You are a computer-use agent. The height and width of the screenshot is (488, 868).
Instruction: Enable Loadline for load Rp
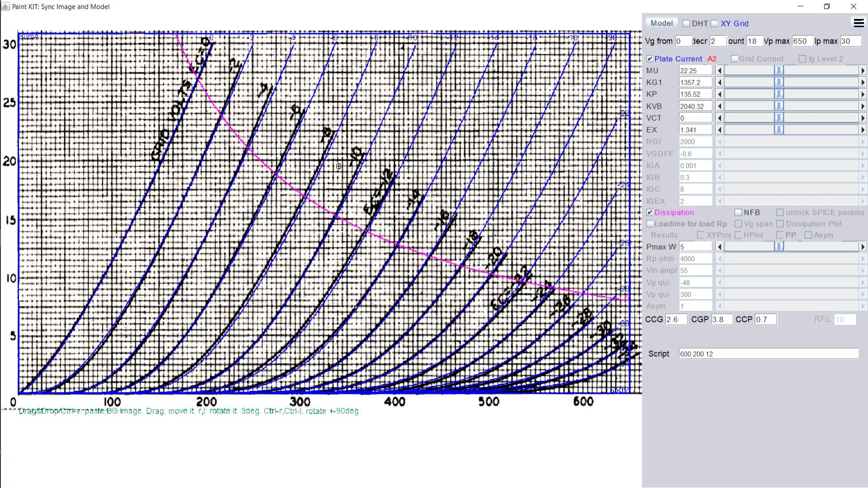pyautogui.click(x=650, y=224)
